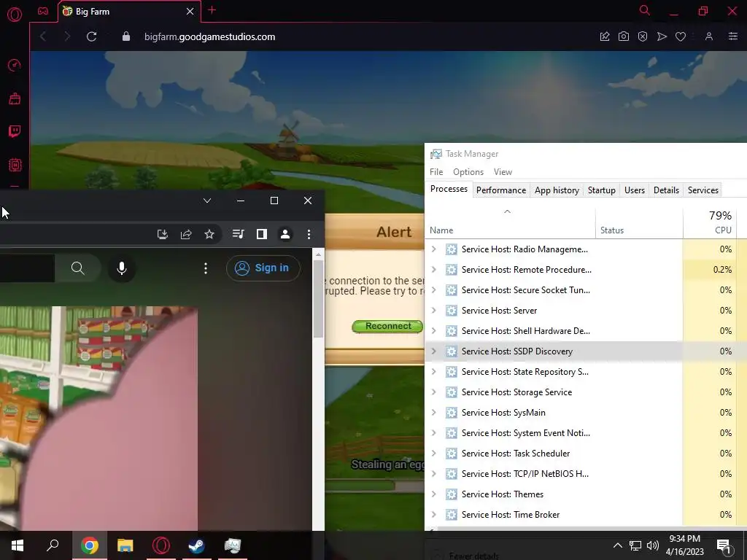Click YouTube voice search microphone
The height and width of the screenshot is (560, 747).
122,268
